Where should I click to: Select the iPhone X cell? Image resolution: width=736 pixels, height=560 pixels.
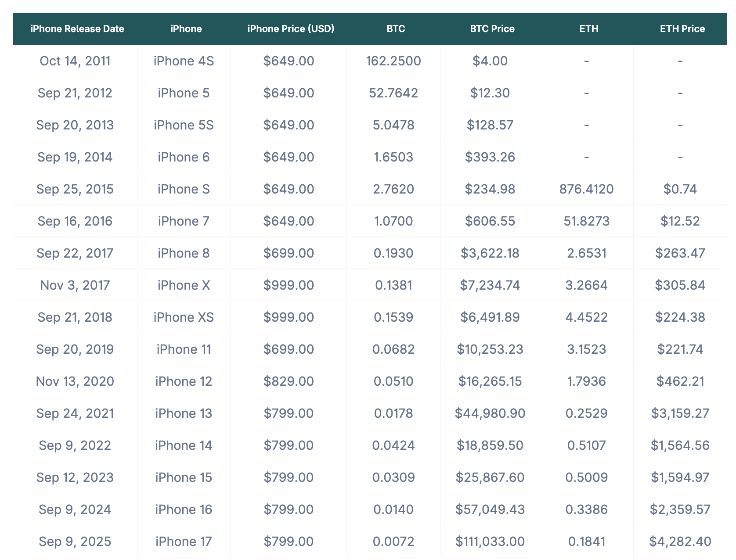coord(184,285)
